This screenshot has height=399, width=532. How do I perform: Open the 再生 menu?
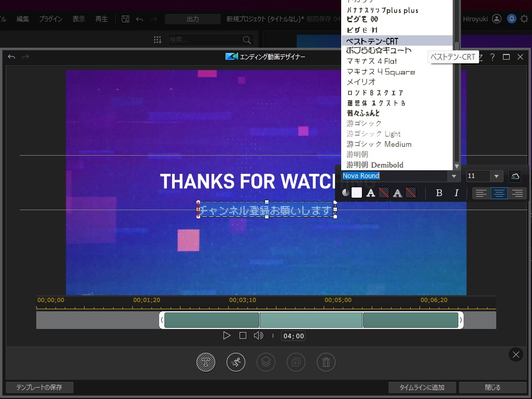tap(102, 19)
